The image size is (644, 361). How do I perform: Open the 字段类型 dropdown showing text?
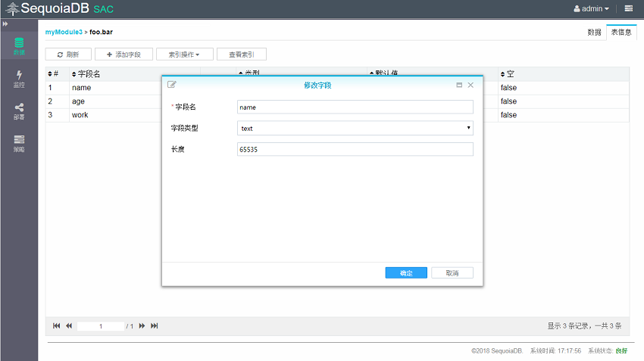coord(355,129)
